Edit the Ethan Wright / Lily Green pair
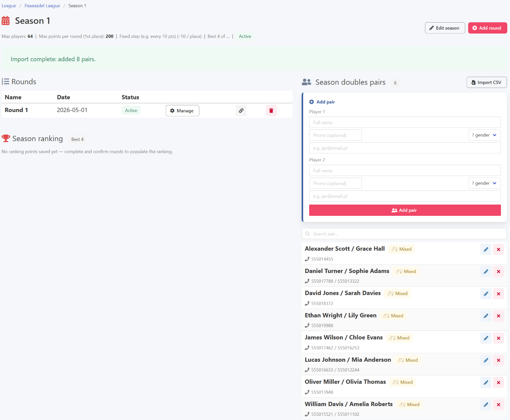The width and height of the screenshot is (510, 420). [486, 316]
